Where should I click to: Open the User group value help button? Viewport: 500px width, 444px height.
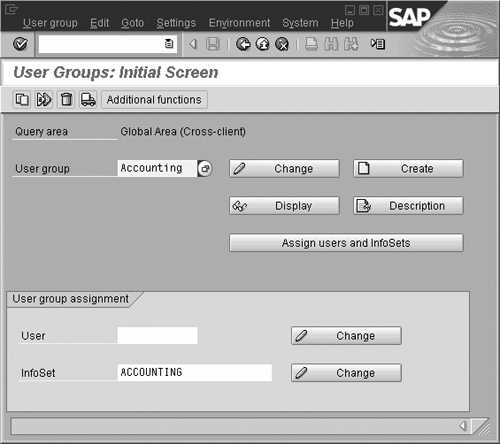point(205,168)
